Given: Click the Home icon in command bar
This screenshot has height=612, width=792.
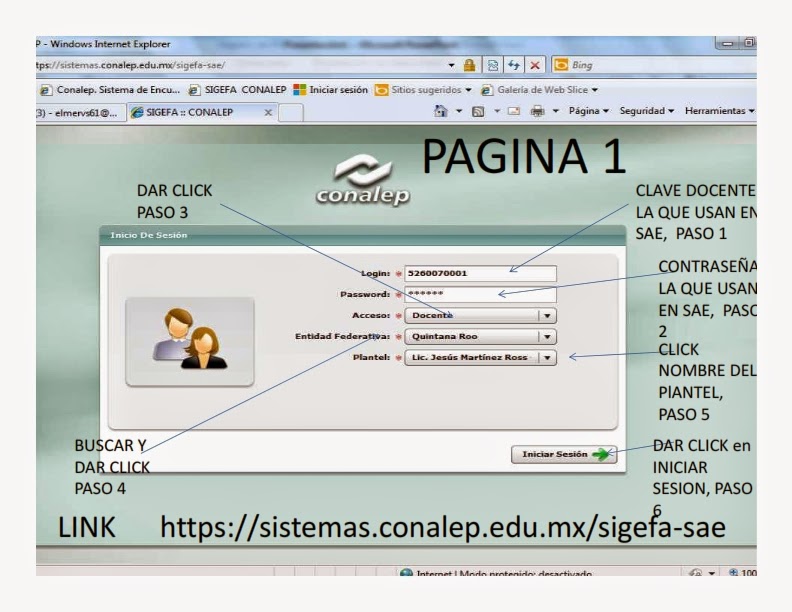Looking at the screenshot, I should coord(440,111).
